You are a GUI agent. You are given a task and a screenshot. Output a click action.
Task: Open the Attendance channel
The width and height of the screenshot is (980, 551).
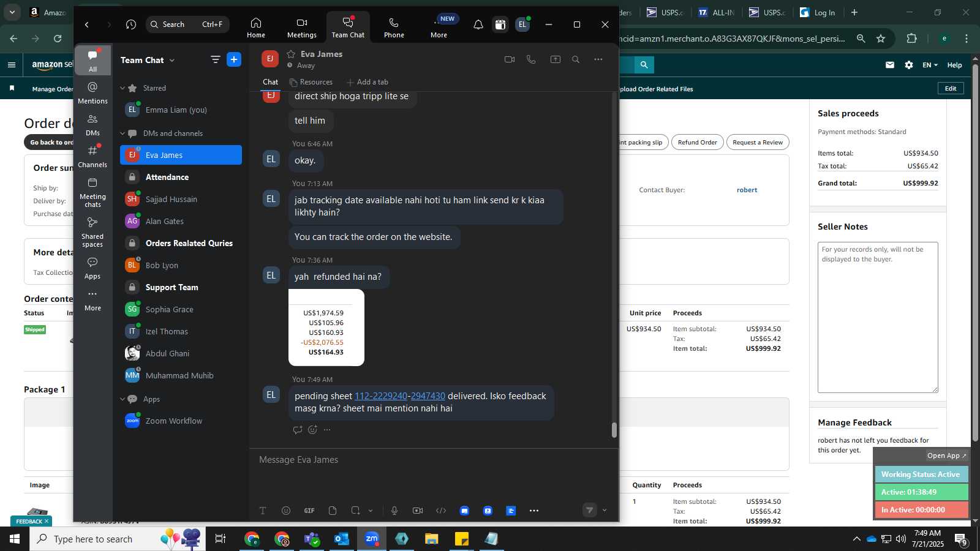tap(181, 177)
